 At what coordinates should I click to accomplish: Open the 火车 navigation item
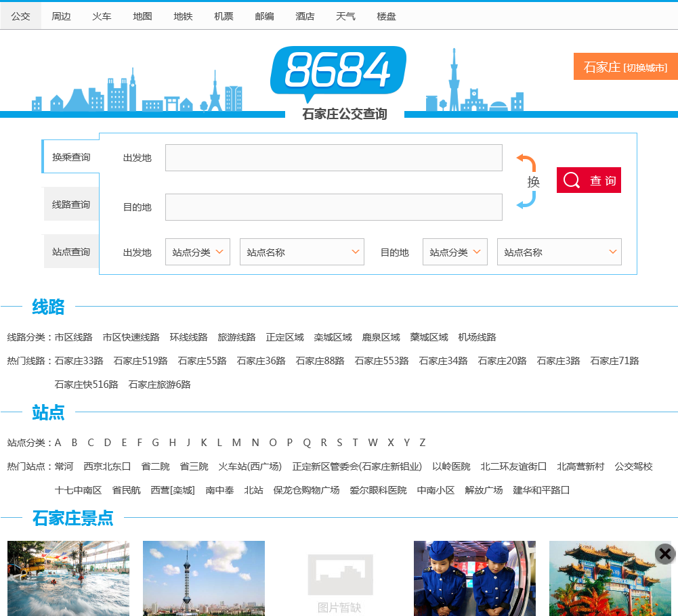[102, 16]
